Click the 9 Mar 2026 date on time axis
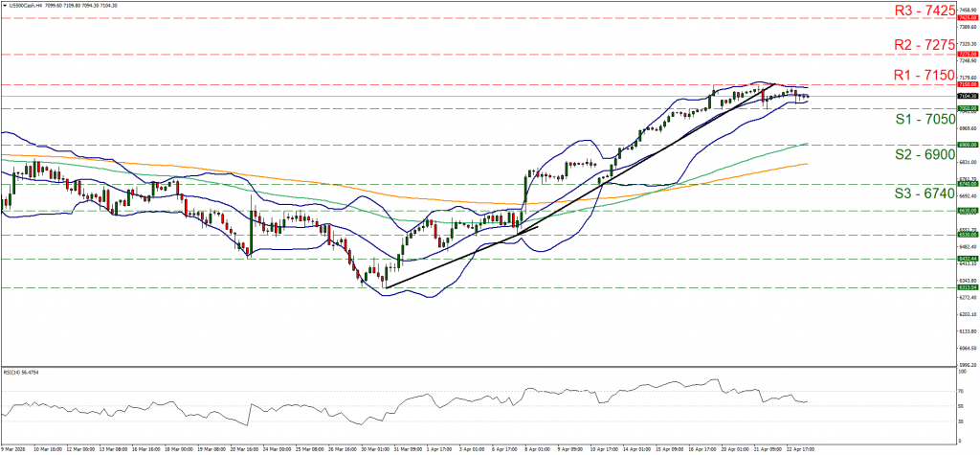The width and height of the screenshot is (980, 455). point(15,447)
